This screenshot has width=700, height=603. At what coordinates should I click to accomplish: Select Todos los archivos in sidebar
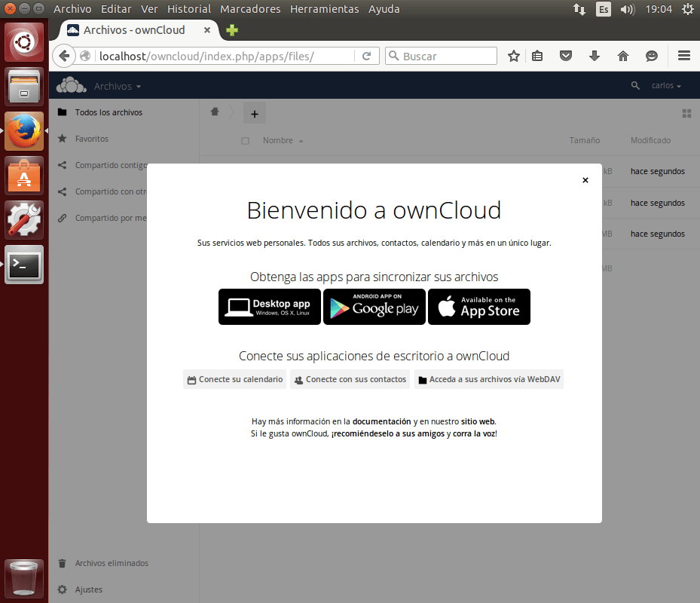tap(124, 112)
